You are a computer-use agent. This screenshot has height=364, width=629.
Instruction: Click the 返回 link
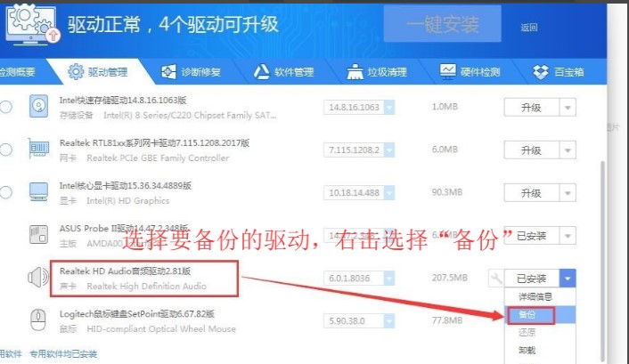[528, 28]
